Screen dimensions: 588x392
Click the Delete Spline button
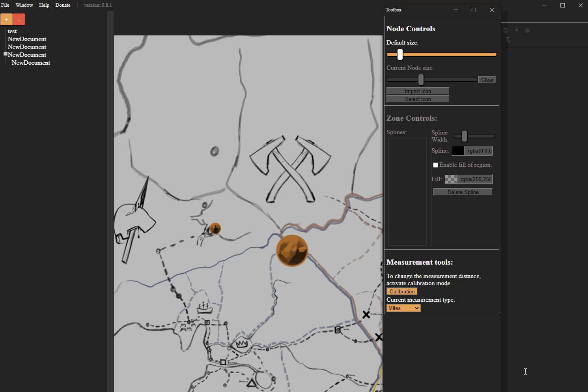click(x=463, y=192)
